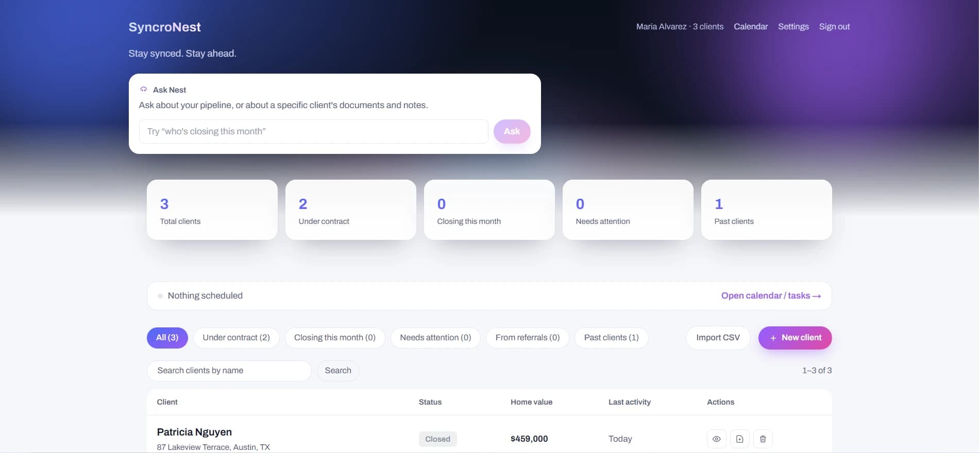Filter by Needs attention (0)
The height and width of the screenshot is (453, 980).
pos(435,338)
